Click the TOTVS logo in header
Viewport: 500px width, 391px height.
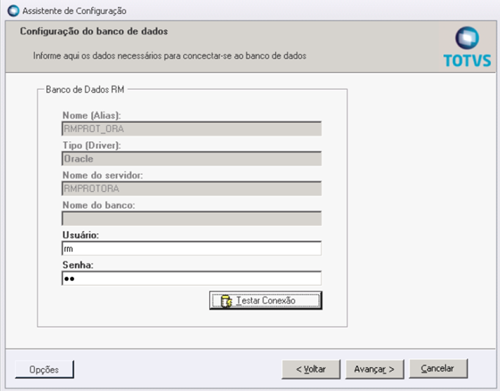[x=467, y=47]
